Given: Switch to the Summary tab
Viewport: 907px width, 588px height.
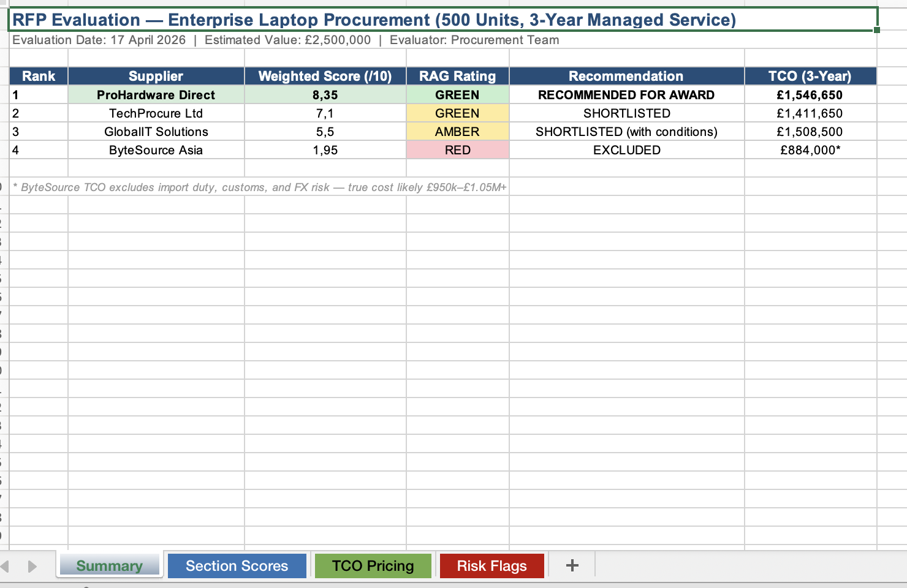Looking at the screenshot, I should coord(109,565).
